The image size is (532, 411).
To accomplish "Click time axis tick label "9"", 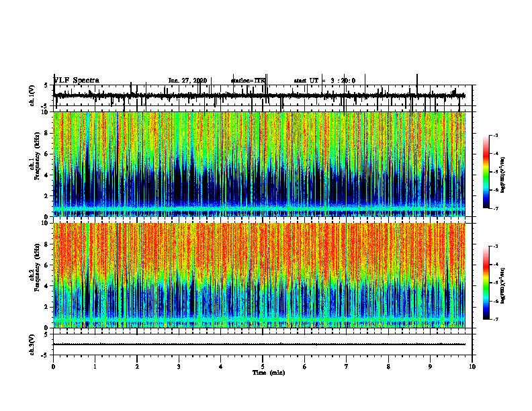I will [430, 367].
